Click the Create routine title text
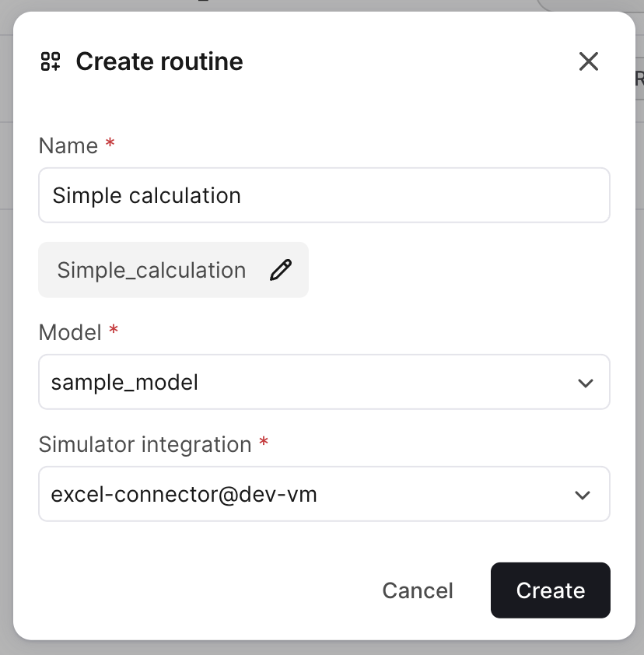644x655 pixels. coord(158,61)
